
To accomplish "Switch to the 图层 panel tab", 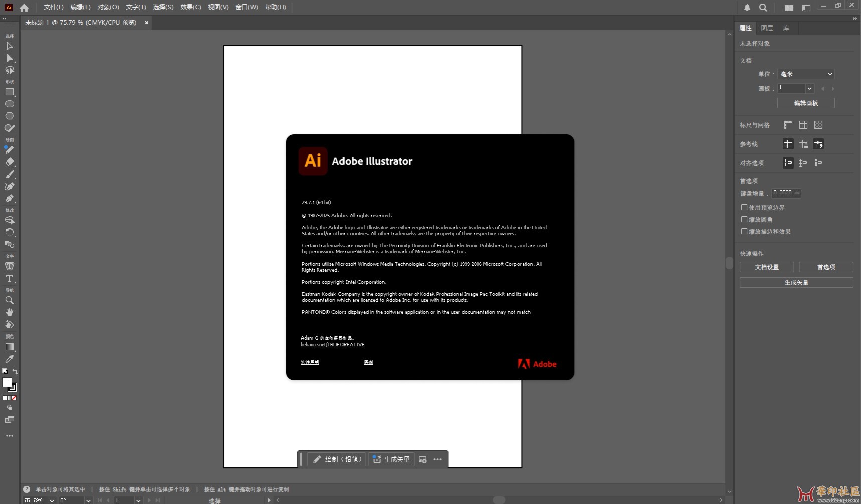I will coord(767,28).
